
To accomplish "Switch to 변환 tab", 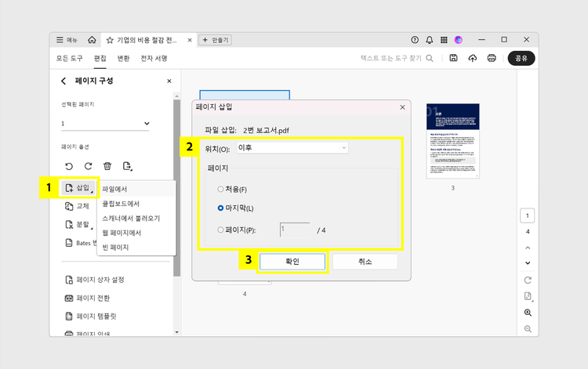I will [x=123, y=58].
